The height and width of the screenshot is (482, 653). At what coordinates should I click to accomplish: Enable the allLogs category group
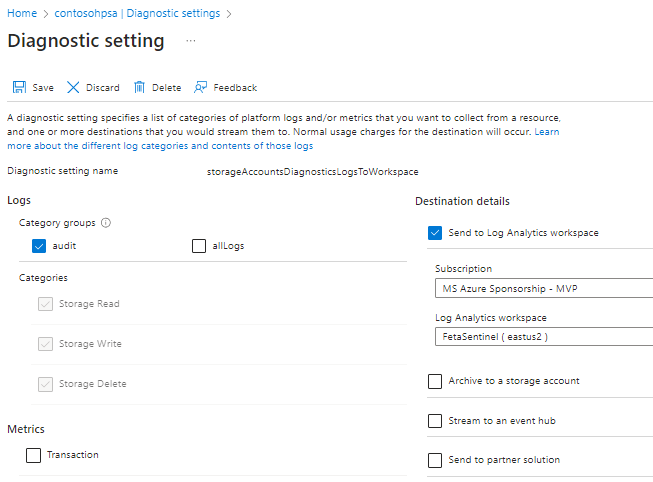pos(199,246)
